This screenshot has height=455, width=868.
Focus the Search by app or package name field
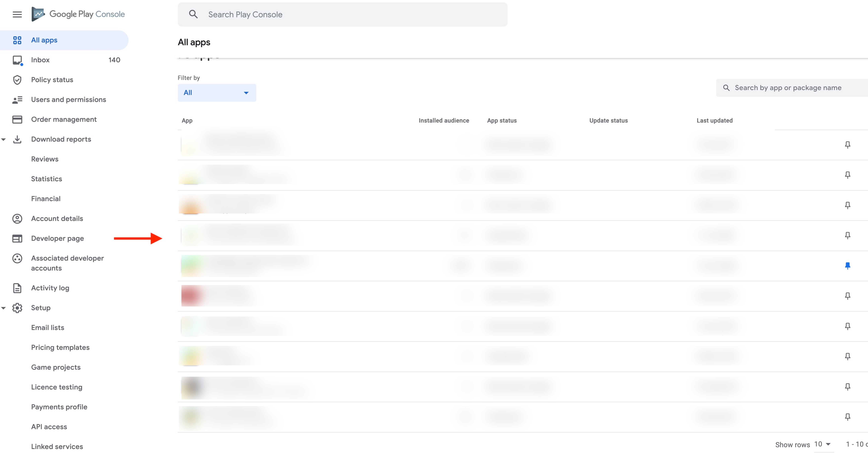click(792, 88)
